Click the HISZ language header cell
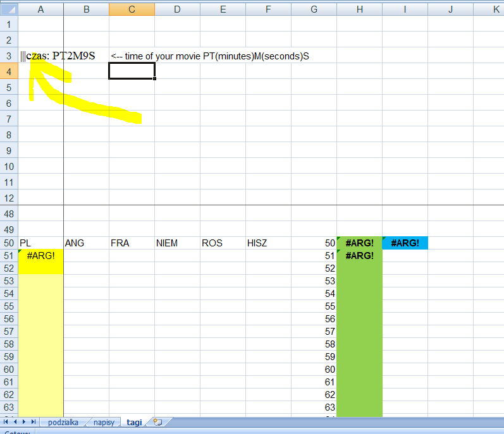The image size is (504, 434). [x=268, y=243]
